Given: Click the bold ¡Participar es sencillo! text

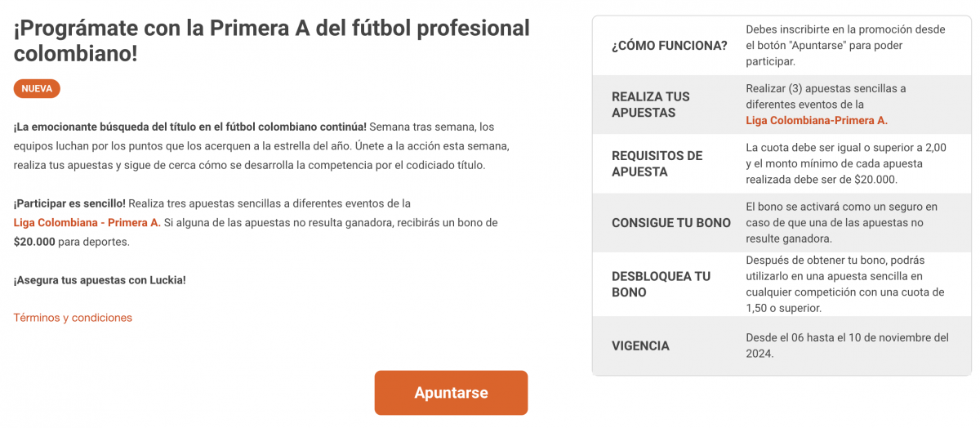Looking at the screenshot, I should pyautogui.click(x=69, y=203).
